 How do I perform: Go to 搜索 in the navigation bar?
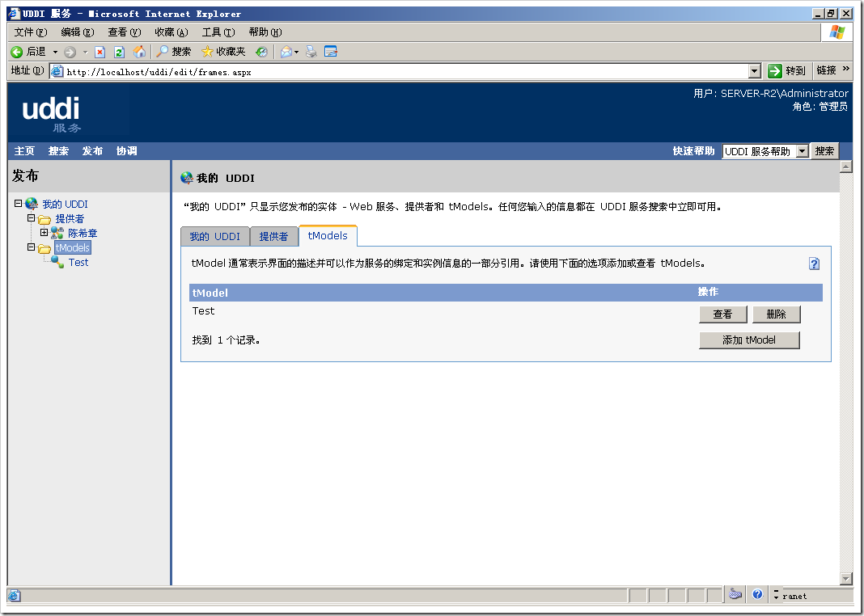tap(58, 151)
